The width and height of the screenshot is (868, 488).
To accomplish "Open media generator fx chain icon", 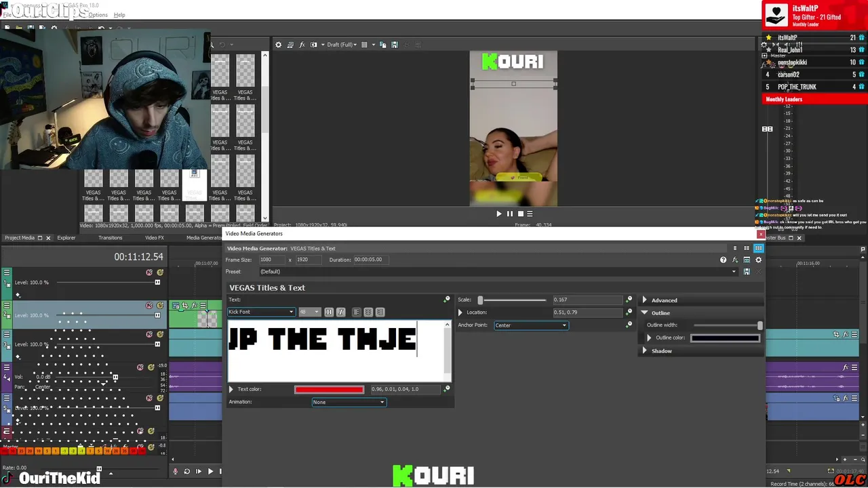I will [735, 260].
